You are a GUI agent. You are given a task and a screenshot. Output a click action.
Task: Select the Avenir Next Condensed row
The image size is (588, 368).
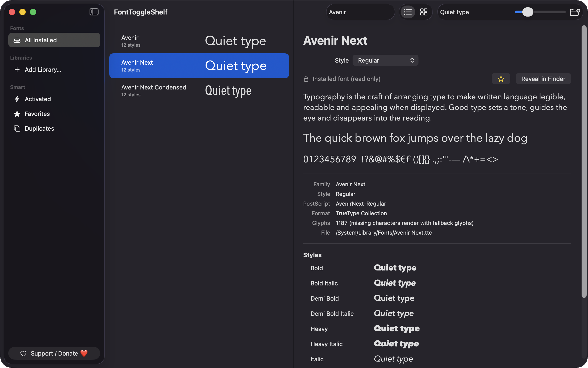coord(199,91)
